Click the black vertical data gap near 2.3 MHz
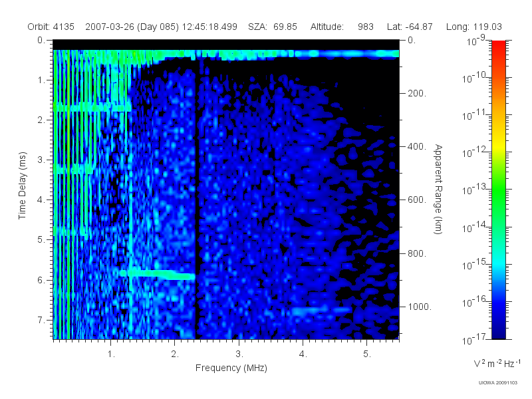Image resolution: width=532 pixels, height=399 pixels. click(x=197, y=200)
